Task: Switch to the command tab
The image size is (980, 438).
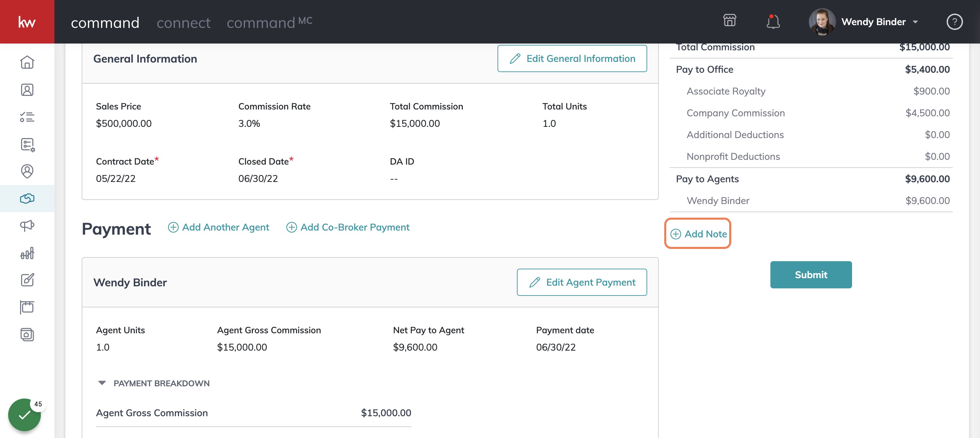Action: click(105, 22)
